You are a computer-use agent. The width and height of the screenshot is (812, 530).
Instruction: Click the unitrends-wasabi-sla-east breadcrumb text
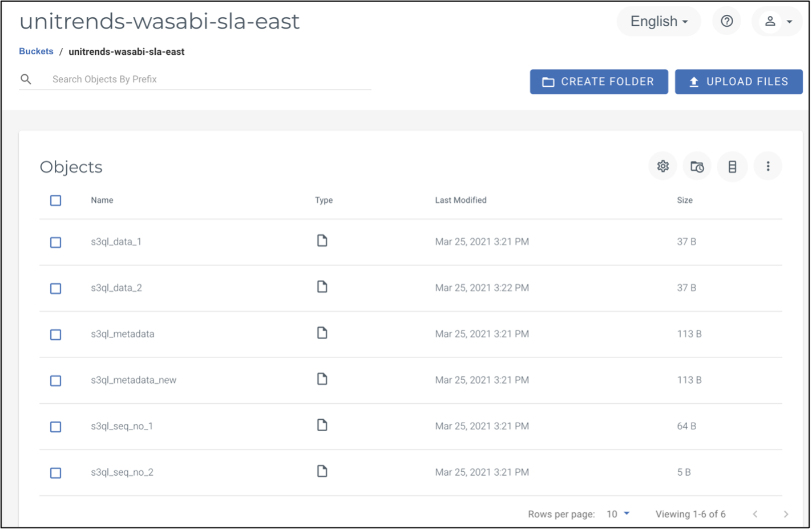(x=127, y=52)
